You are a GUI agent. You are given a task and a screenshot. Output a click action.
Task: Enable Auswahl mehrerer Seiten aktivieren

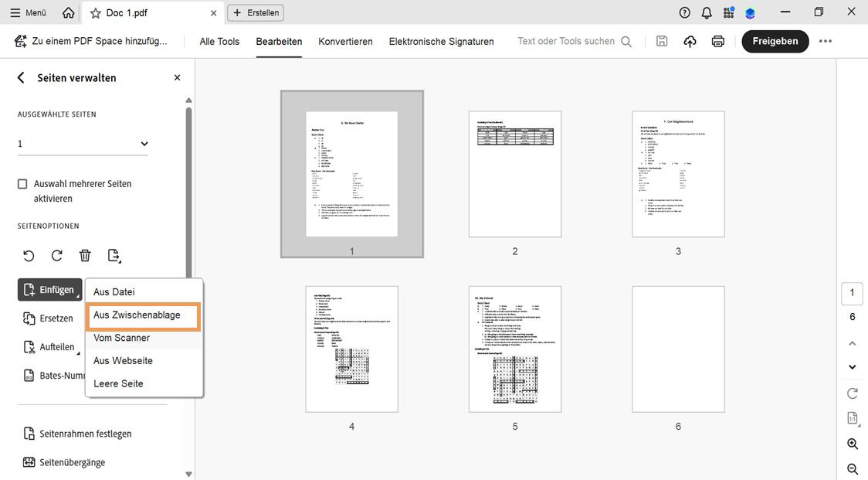[22, 183]
